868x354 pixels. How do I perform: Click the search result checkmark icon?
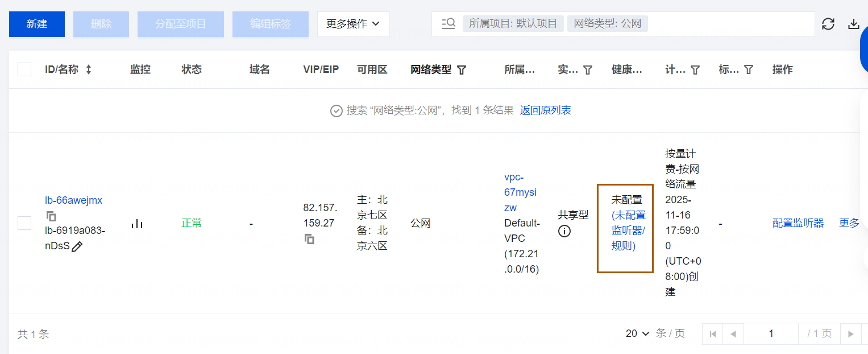[x=337, y=111]
